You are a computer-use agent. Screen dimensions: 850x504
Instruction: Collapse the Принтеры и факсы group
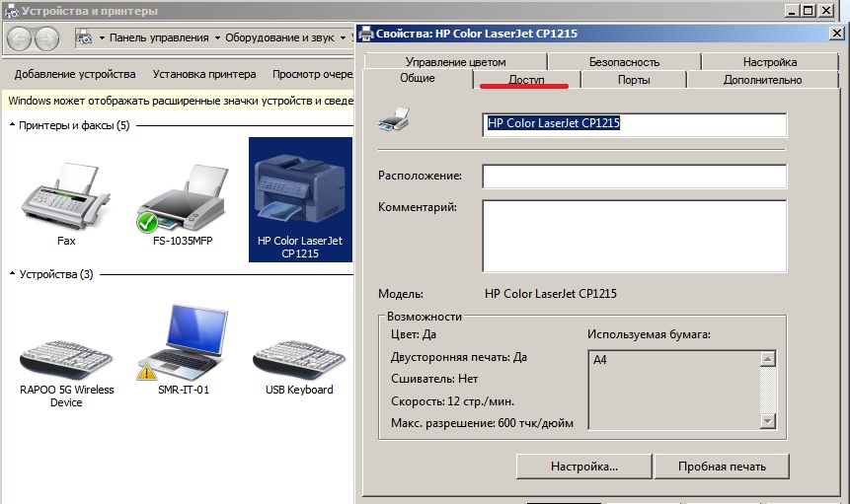(x=12, y=125)
